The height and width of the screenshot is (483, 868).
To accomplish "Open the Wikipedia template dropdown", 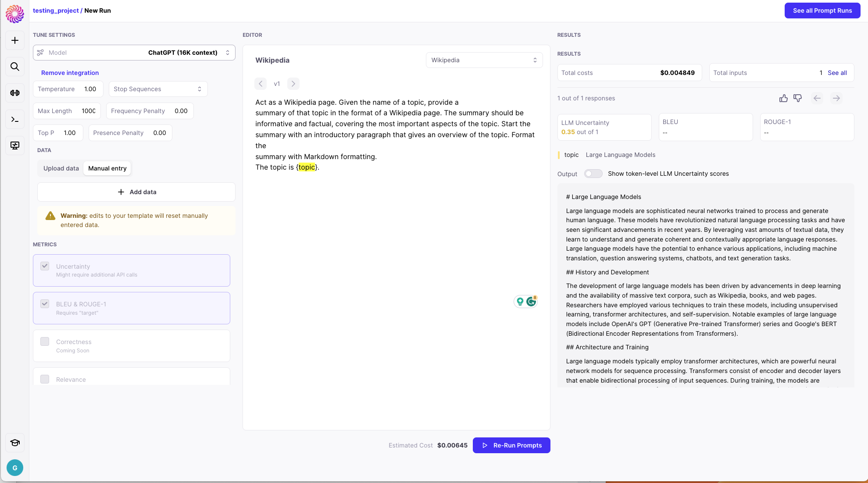I will click(484, 60).
